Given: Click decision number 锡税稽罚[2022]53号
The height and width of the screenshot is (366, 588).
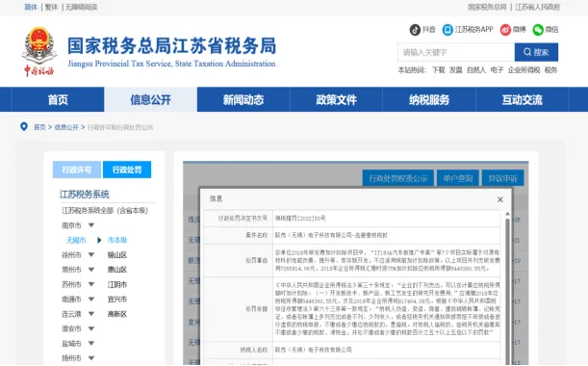Looking at the screenshot, I should tap(300, 218).
